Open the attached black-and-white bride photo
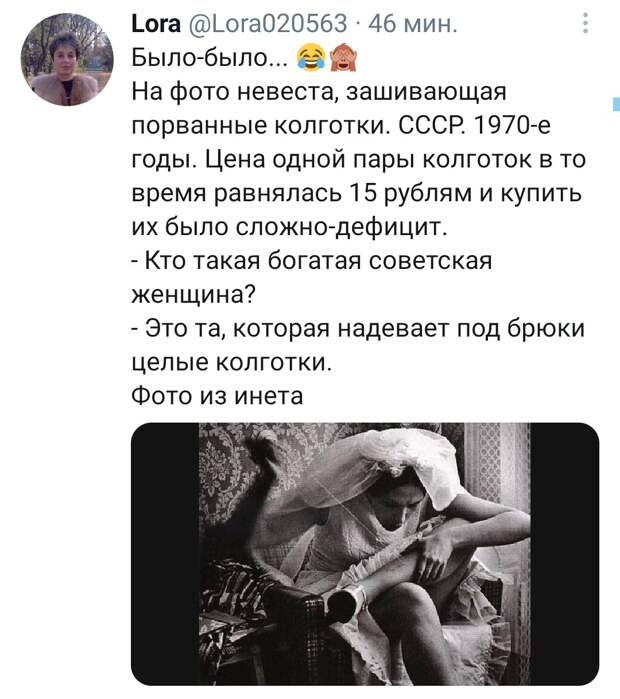The width and height of the screenshot is (620, 699). coord(365,554)
